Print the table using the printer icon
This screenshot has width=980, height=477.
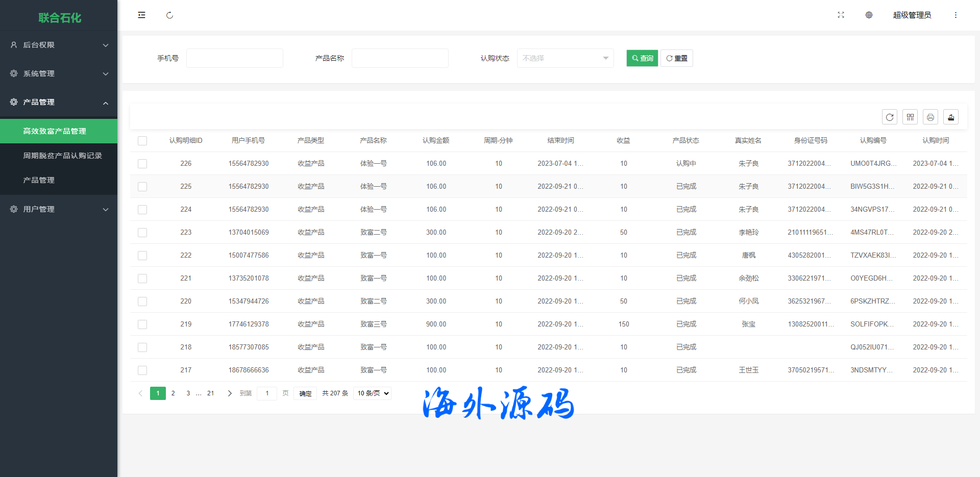930,117
